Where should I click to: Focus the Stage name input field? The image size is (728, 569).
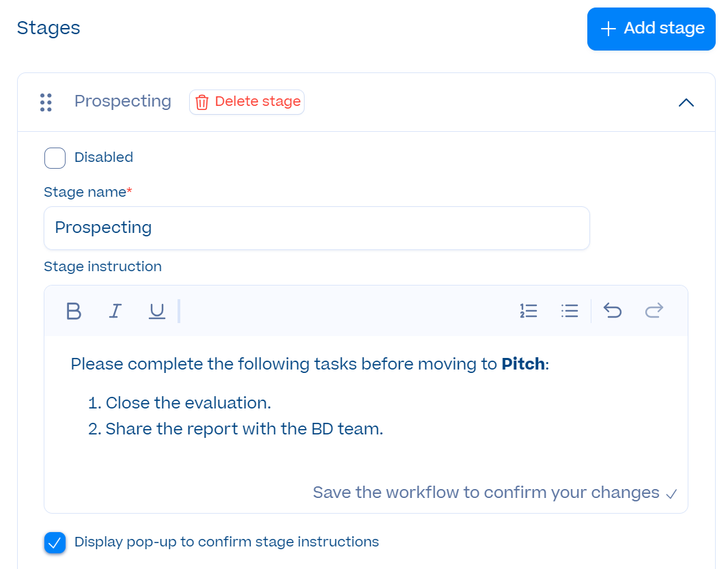tap(317, 228)
